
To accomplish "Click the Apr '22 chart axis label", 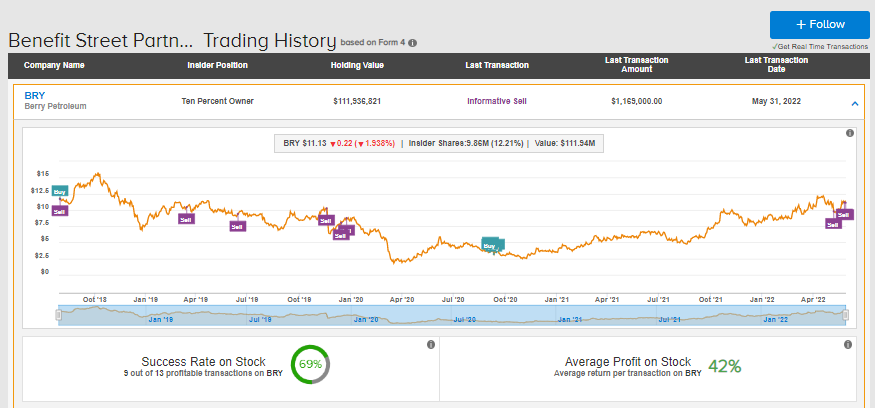I will pos(814,300).
